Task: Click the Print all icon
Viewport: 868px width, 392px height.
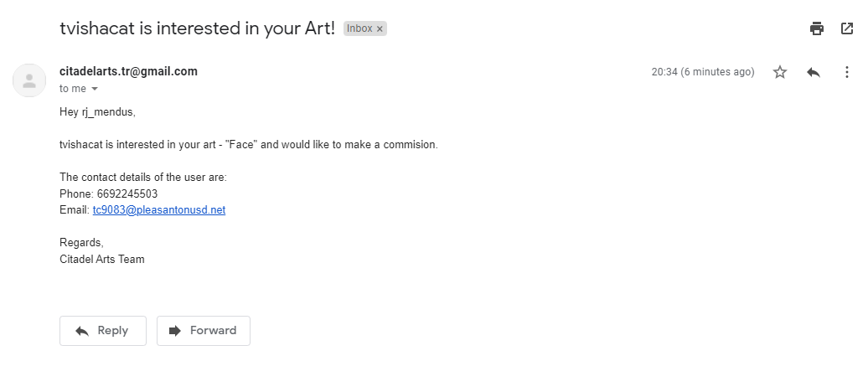Action: (816, 28)
